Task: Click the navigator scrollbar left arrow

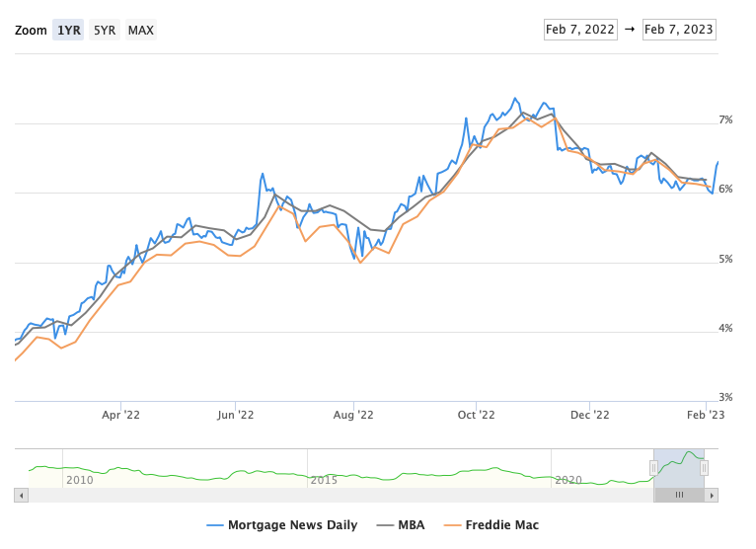Action: [x=21, y=495]
